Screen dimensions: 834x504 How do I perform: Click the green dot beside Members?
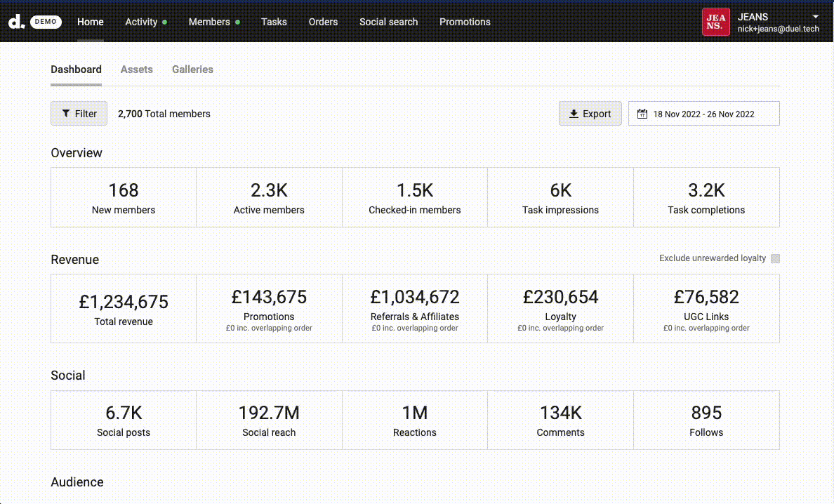point(238,22)
